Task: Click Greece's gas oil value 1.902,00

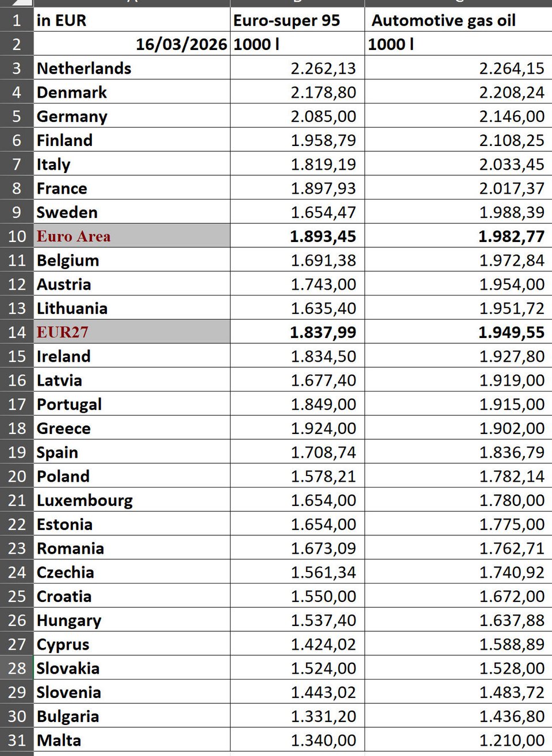Action: (511, 428)
